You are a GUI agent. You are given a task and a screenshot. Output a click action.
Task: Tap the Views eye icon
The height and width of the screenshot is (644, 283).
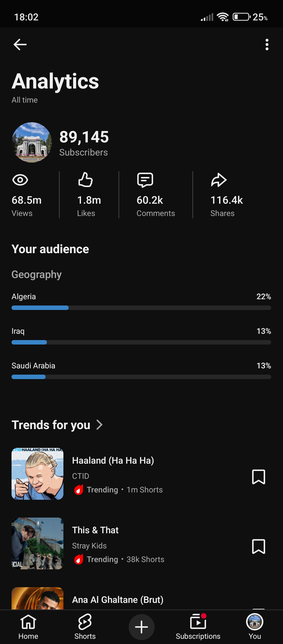(20, 180)
